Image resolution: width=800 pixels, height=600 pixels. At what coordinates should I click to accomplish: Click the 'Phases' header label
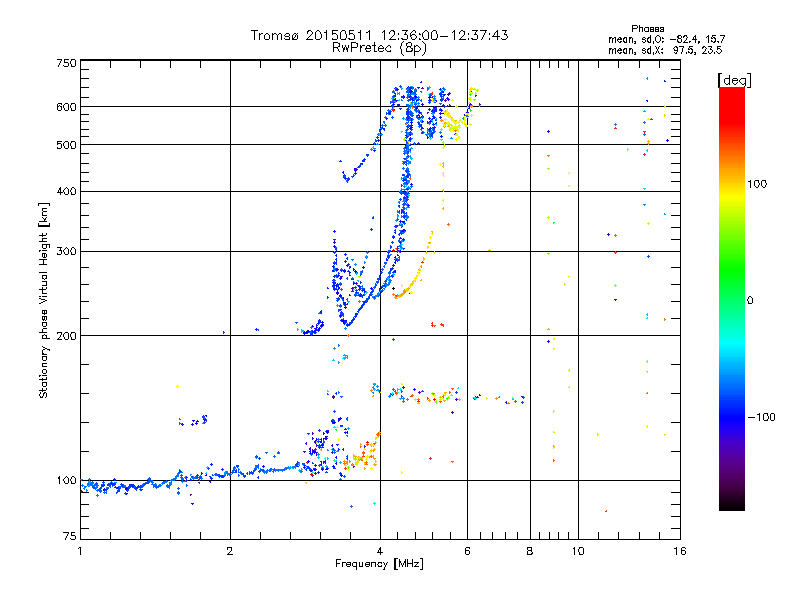tap(647, 29)
